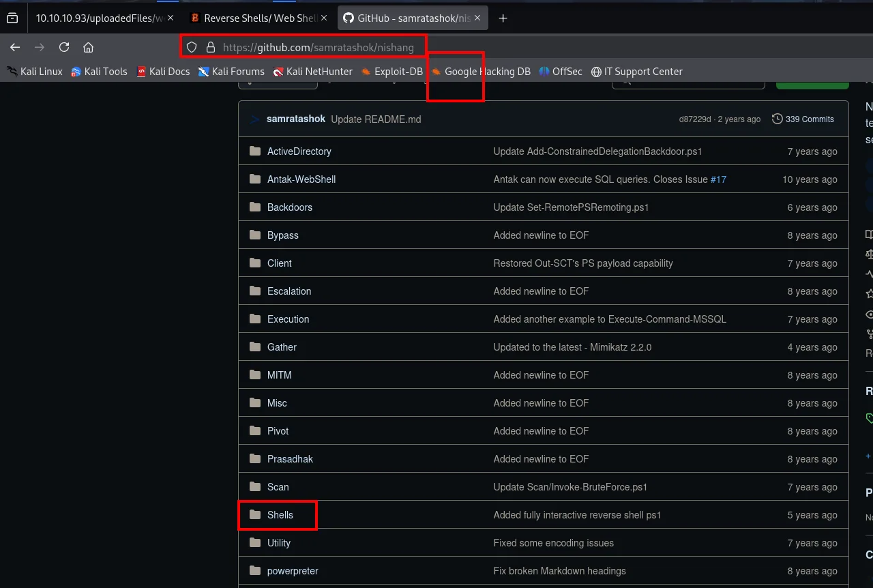
Task: Click the address bar URL field
Action: point(319,48)
